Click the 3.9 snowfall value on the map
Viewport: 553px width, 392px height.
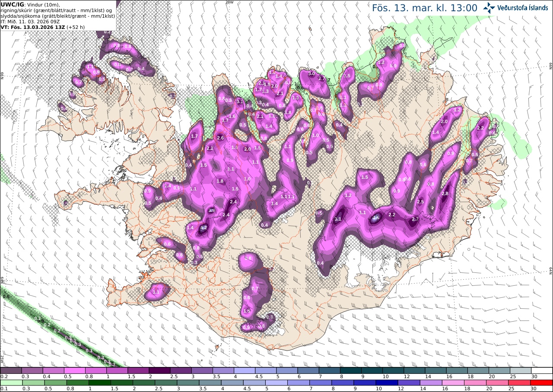(x=212, y=211)
